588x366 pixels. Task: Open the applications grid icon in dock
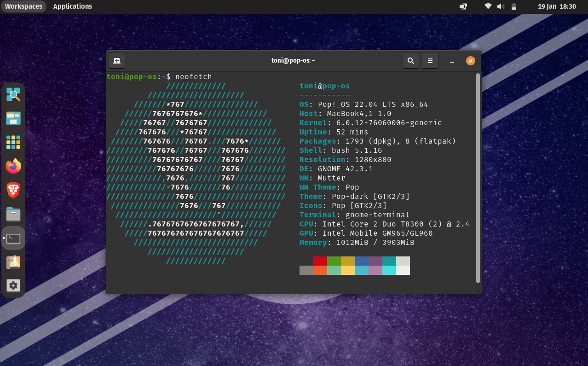coord(13,143)
